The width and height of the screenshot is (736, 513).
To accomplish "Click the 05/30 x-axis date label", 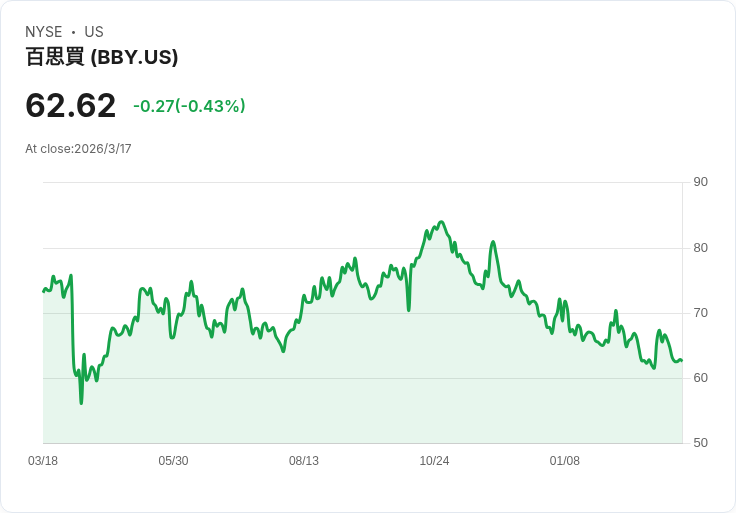I will point(173,461).
